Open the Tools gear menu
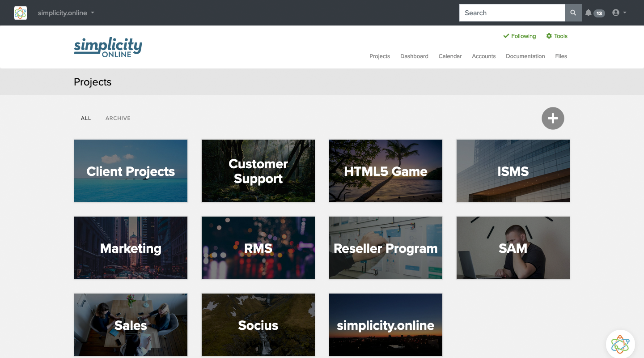 pos(557,36)
